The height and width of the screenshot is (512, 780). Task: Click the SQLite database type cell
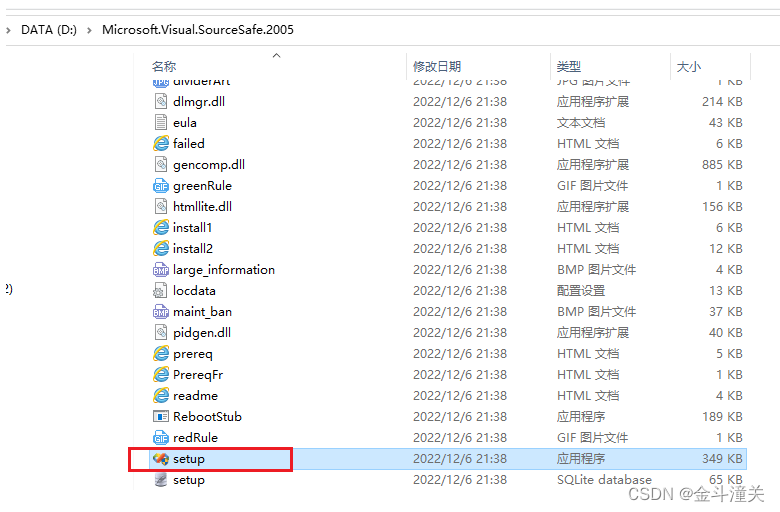click(604, 480)
